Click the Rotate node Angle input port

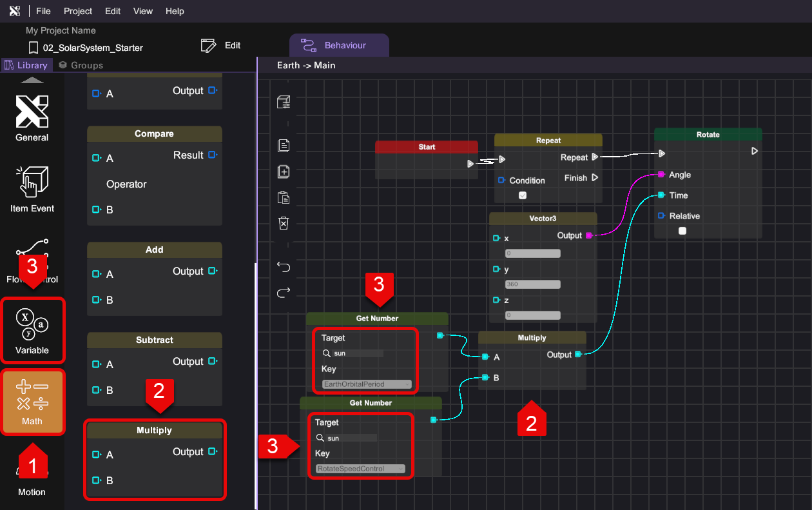coord(661,175)
